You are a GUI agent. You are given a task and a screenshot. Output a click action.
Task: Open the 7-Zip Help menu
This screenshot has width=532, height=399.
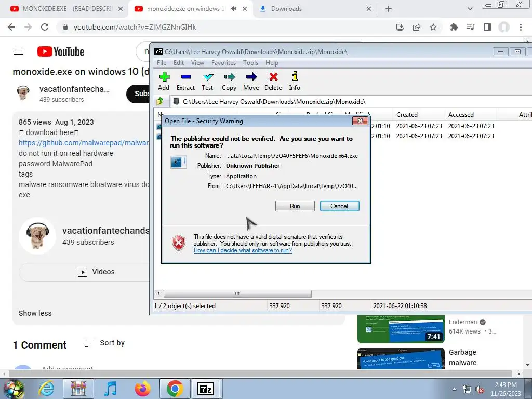tap(272, 63)
